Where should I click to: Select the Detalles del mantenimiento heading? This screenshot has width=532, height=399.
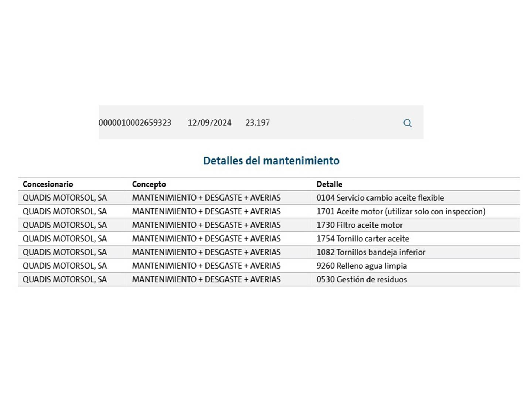tap(271, 161)
